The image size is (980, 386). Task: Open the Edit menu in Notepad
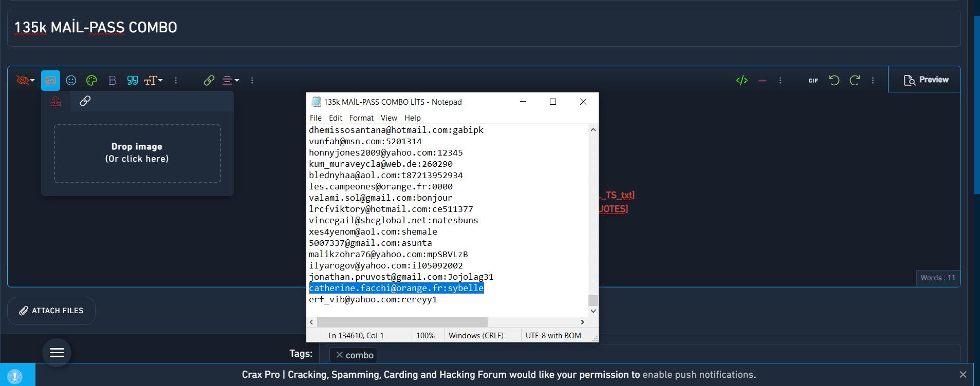point(336,118)
